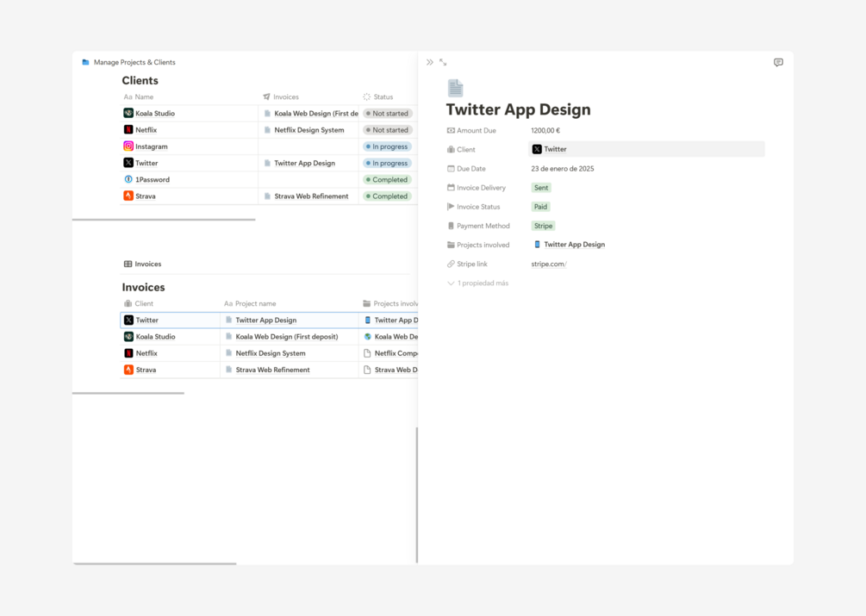Click the Twitter X logo in Clients table
The image size is (866, 616).
(128, 163)
